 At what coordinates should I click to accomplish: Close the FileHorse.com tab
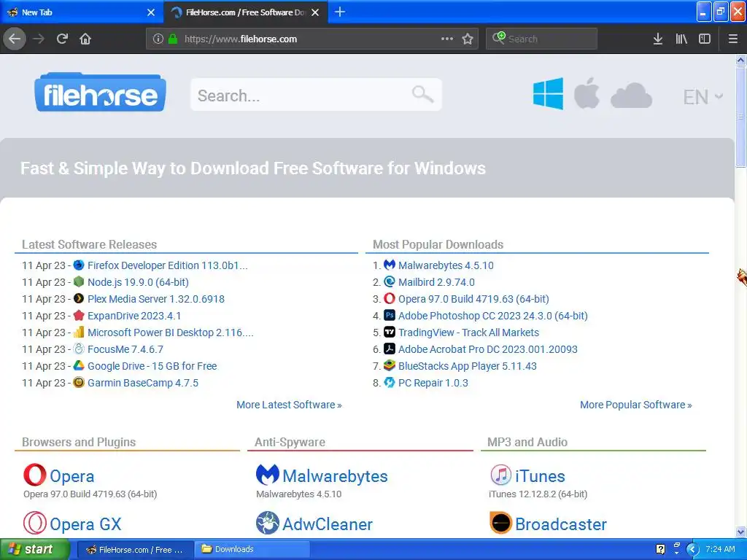tap(315, 12)
